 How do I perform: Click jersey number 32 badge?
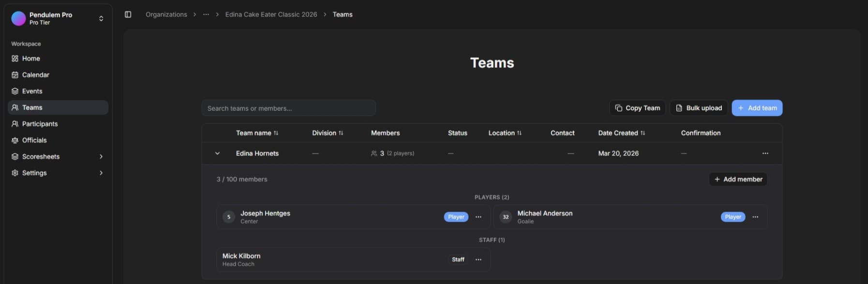506,217
